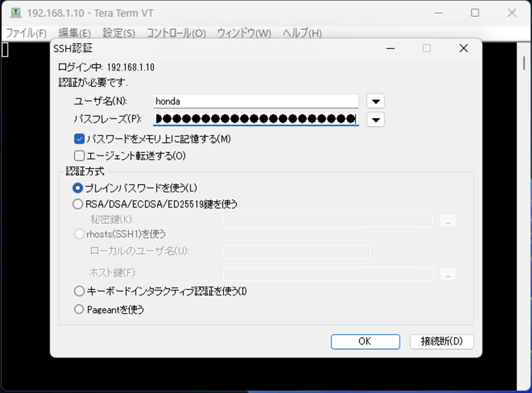Select Pageantを使う authentication
Viewport: 532px width, 393px height.
[x=79, y=309]
